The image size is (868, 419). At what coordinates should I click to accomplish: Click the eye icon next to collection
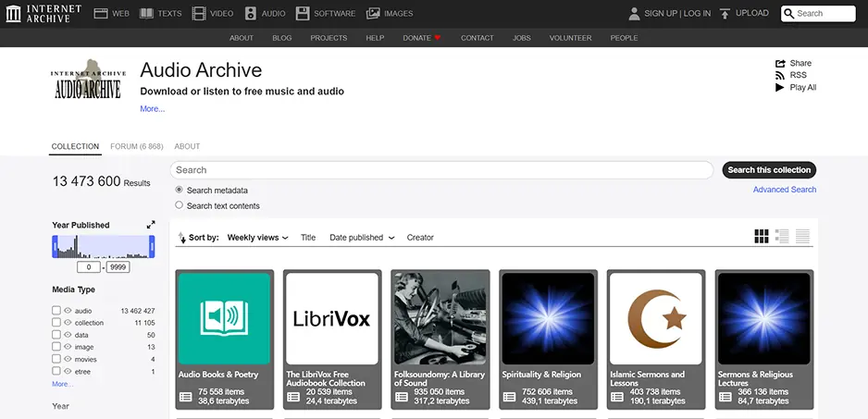[x=68, y=322]
